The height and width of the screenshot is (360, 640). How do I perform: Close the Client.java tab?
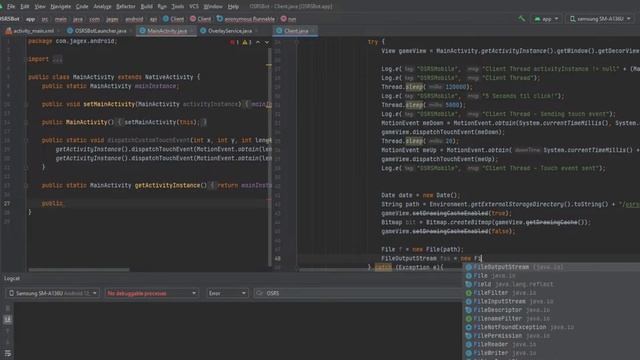click(x=313, y=31)
